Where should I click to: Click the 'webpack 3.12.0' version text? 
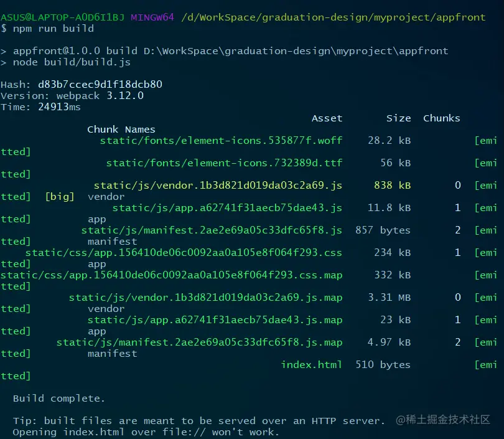click(x=100, y=96)
